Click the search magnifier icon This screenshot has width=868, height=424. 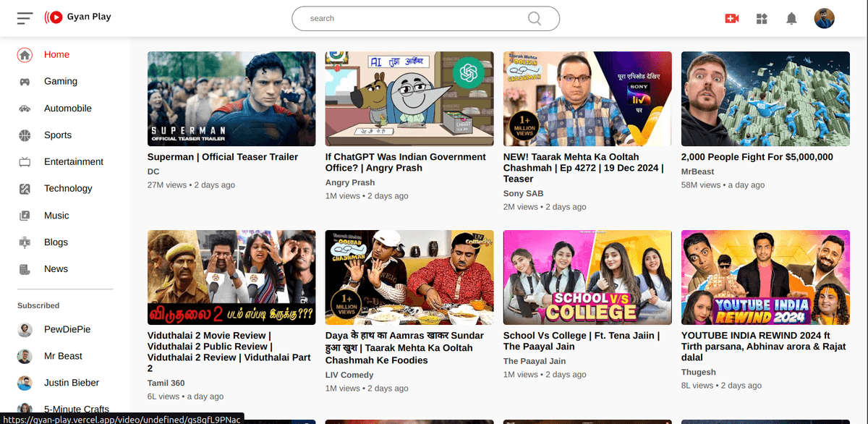(534, 19)
